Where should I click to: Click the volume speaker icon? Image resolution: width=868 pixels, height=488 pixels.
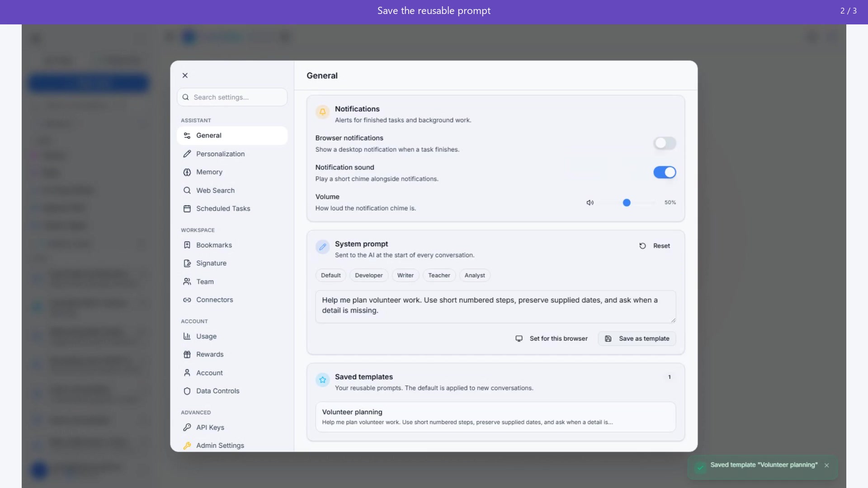[590, 203]
